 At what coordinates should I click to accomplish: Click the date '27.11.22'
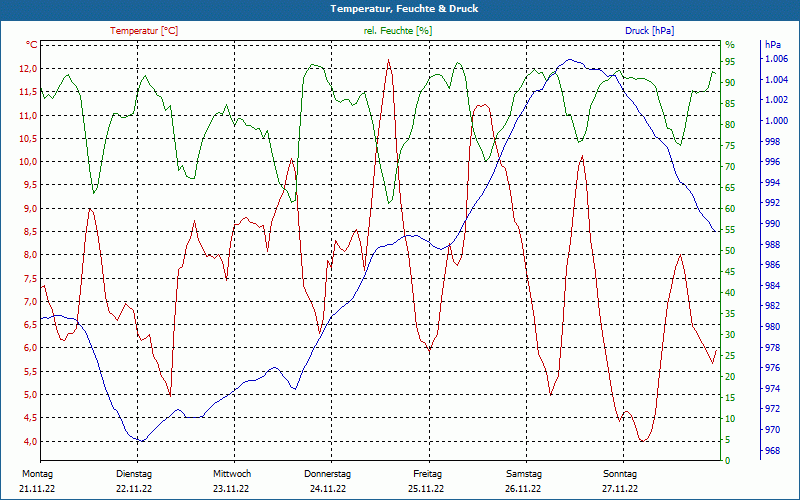coord(620,489)
